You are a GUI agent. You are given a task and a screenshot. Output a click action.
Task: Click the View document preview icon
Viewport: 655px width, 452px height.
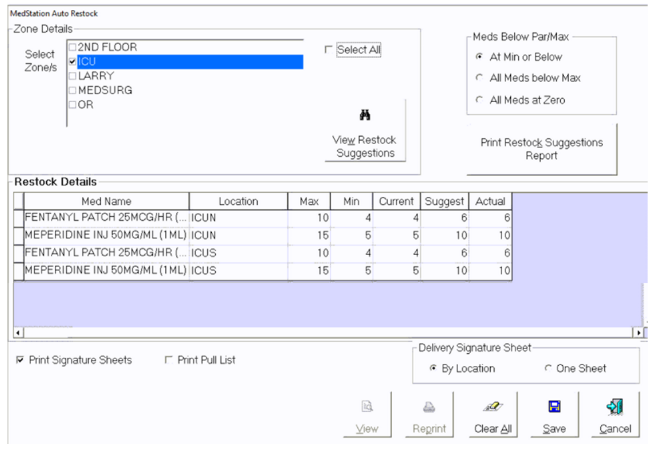367,406
